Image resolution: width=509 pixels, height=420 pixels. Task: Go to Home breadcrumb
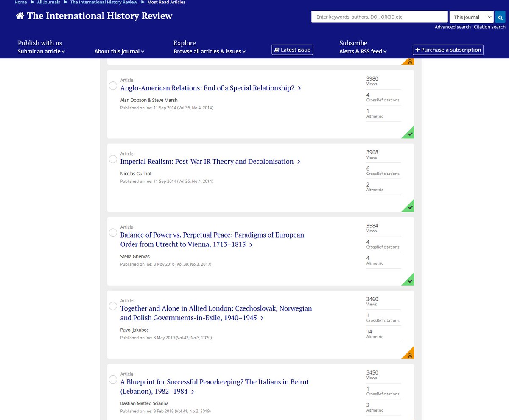21,2
